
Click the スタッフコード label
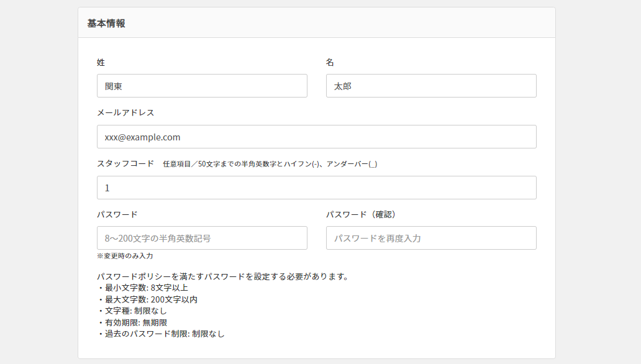point(125,163)
